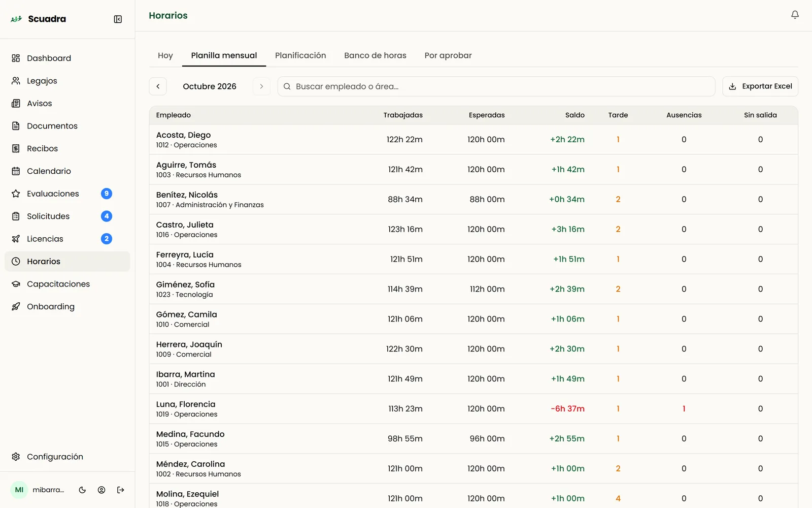
Task: Click the Evaluaciones star icon
Action: tap(16, 194)
